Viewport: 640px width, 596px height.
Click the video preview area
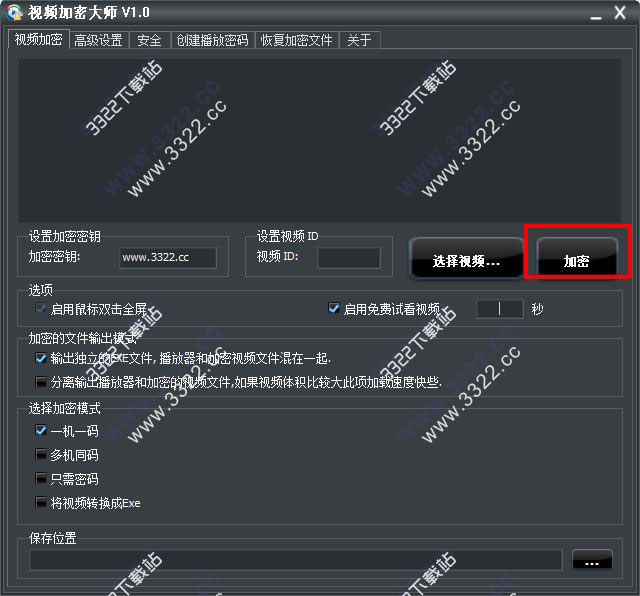click(320, 140)
